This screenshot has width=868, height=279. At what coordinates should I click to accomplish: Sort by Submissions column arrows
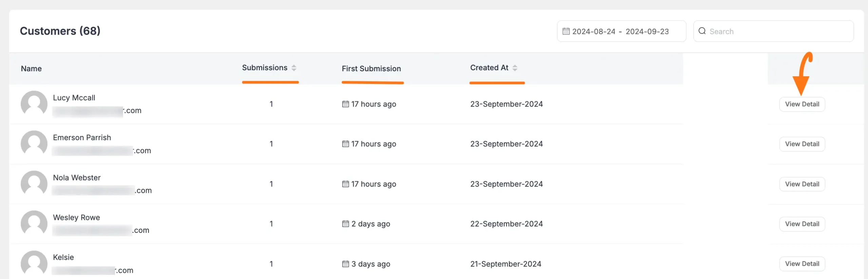pyautogui.click(x=294, y=68)
